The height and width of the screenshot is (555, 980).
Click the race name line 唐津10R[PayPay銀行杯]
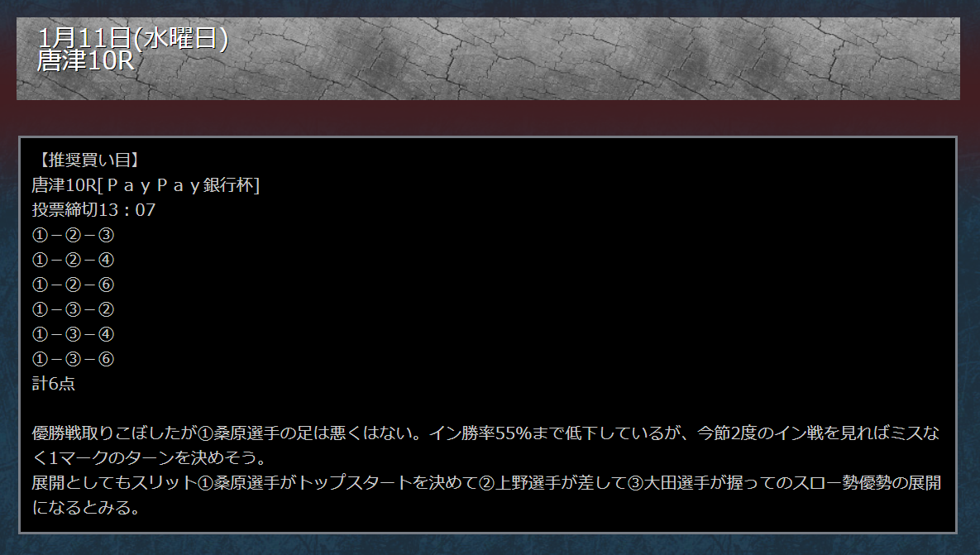click(x=146, y=185)
